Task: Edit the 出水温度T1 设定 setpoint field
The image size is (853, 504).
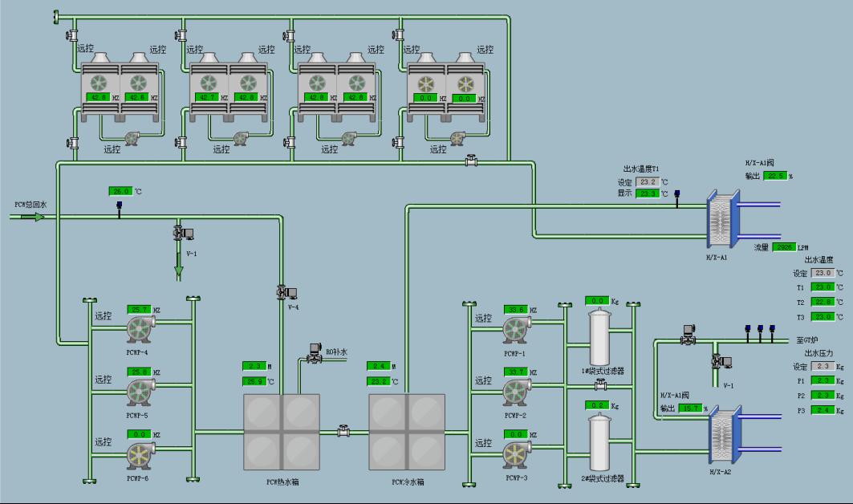Action: tap(647, 182)
